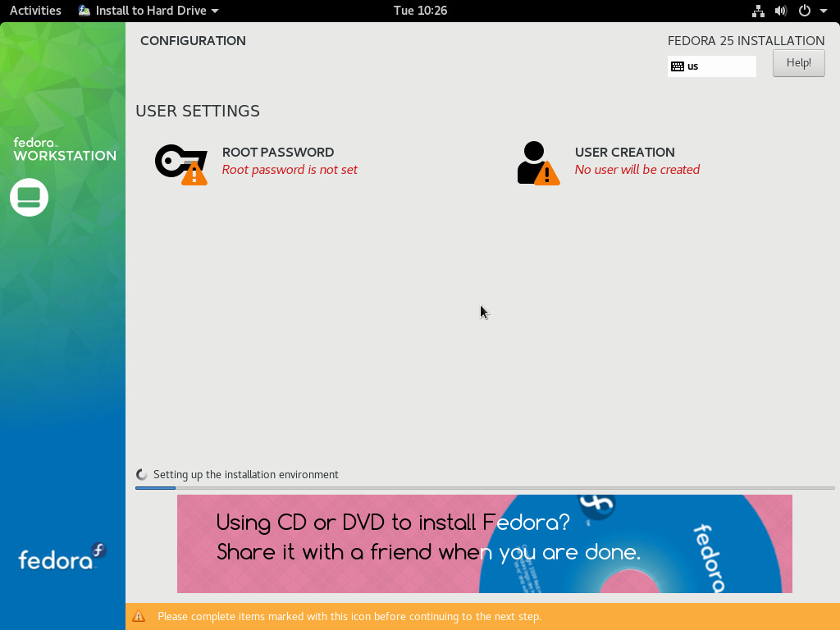Click the keyboard icon in the layout indicator
Screen dimensions: 840x630
(678, 66)
